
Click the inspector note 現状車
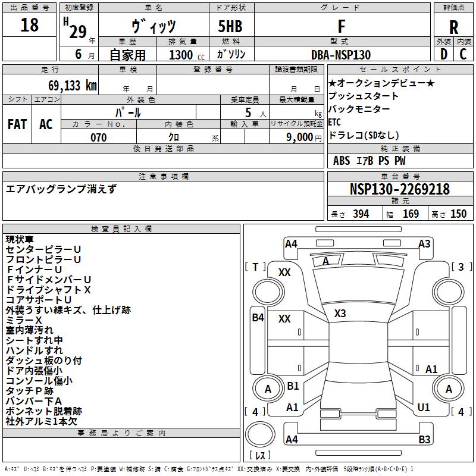click(x=20, y=239)
